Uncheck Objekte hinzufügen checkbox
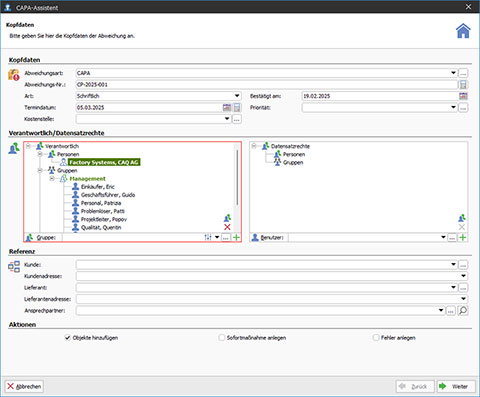The height and width of the screenshot is (397, 480). [x=68, y=338]
